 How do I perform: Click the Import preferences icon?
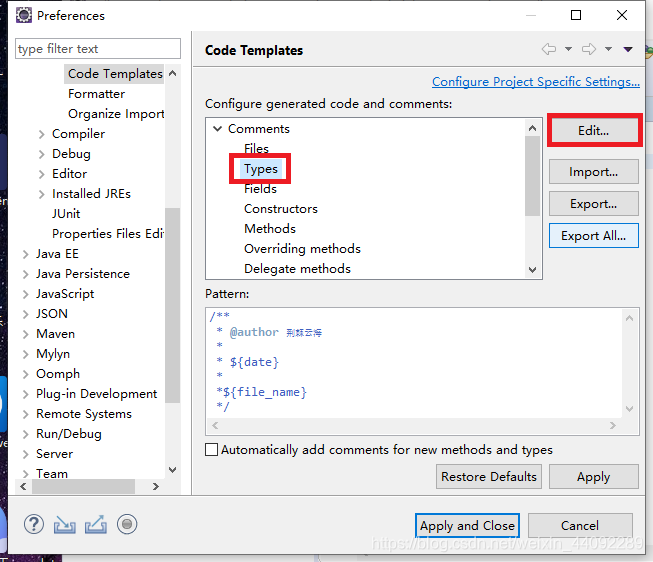[x=65, y=525]
